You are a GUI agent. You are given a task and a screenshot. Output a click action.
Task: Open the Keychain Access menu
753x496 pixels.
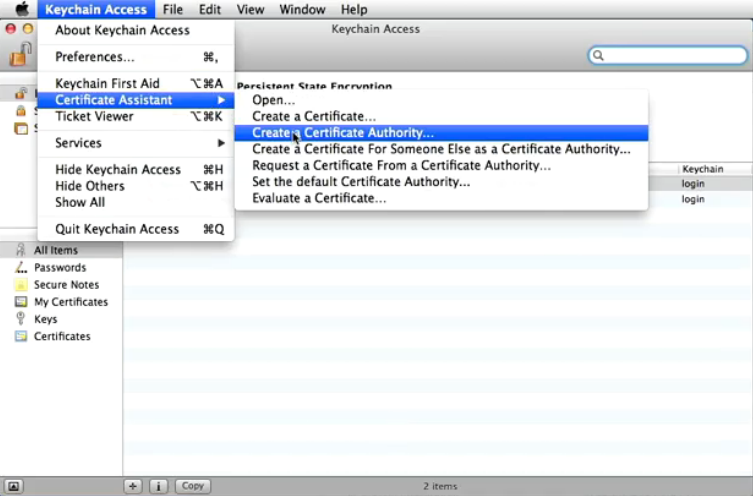(96, 9)
